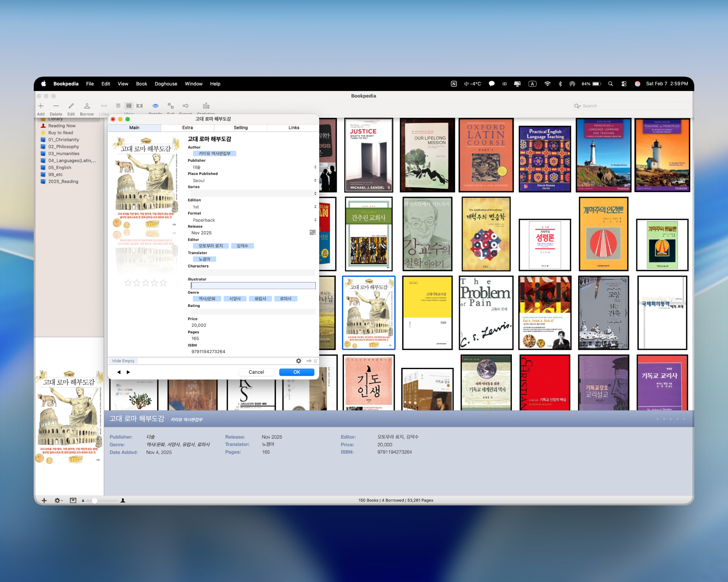
Task: Click the gear icon in edit dialog
Action: click(299, 361)
